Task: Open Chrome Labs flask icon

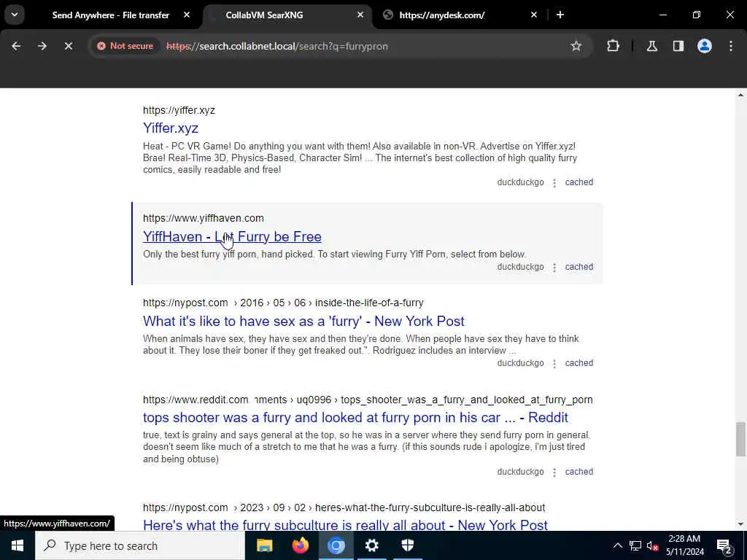Action: click(652, 46)
